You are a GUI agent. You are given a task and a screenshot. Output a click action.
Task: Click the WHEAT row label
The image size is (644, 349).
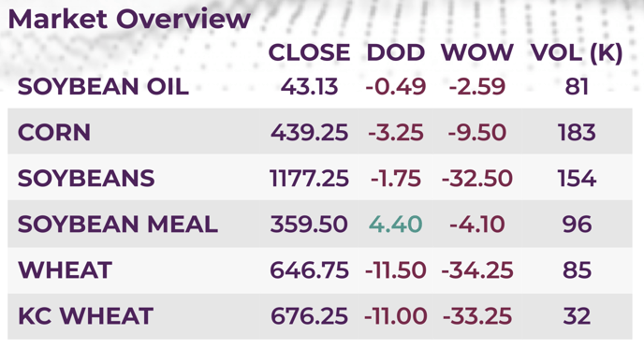65,270
